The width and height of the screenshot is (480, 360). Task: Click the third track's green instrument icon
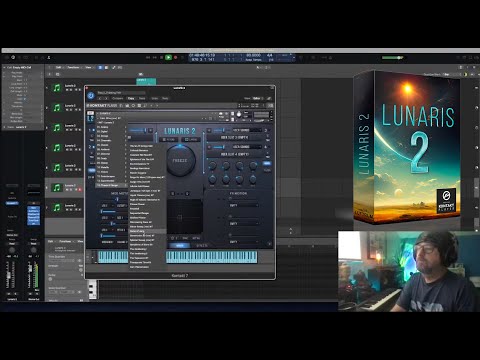pos(57,128)
